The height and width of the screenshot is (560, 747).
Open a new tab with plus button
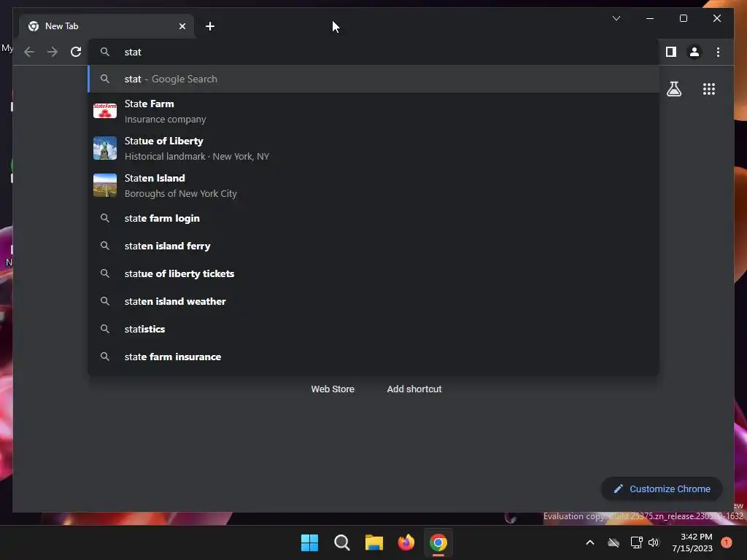click(210, 26)
